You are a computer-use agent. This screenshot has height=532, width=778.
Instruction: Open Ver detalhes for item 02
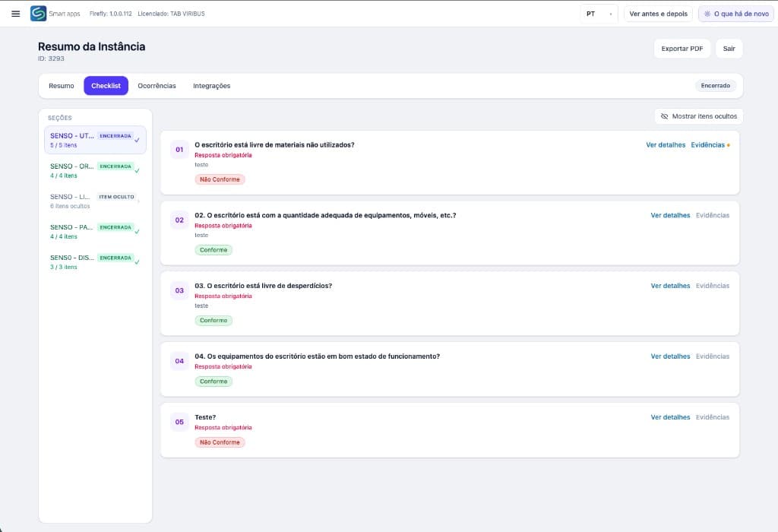(670, 215)
